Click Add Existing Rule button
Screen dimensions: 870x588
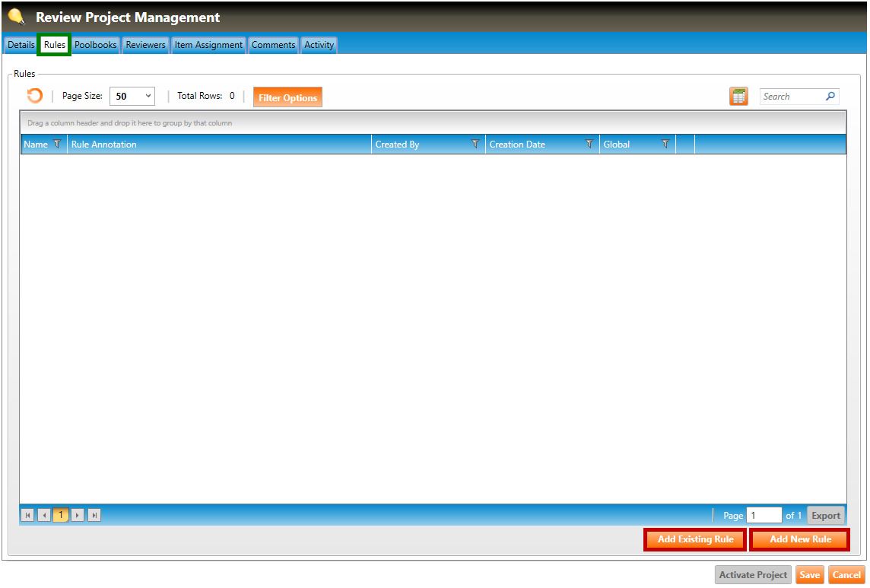pyautogui.click(x=695, y=539)
